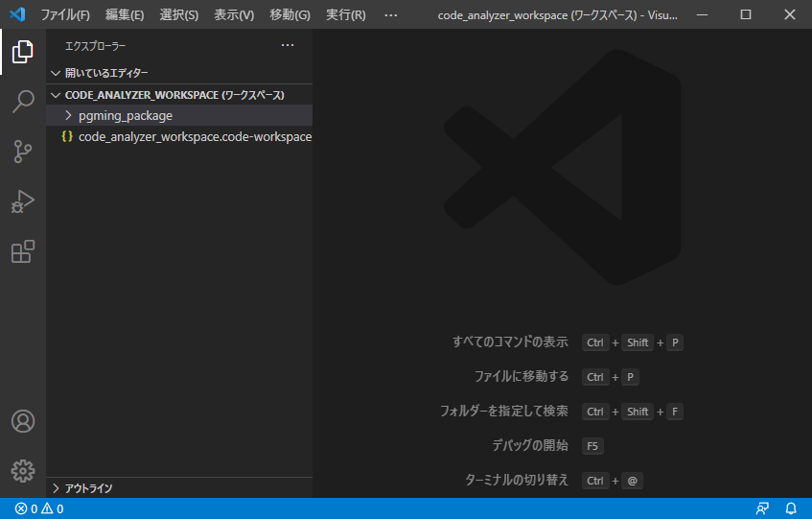Click the @ key hint
812x519 pixels.
click(633, 481)
